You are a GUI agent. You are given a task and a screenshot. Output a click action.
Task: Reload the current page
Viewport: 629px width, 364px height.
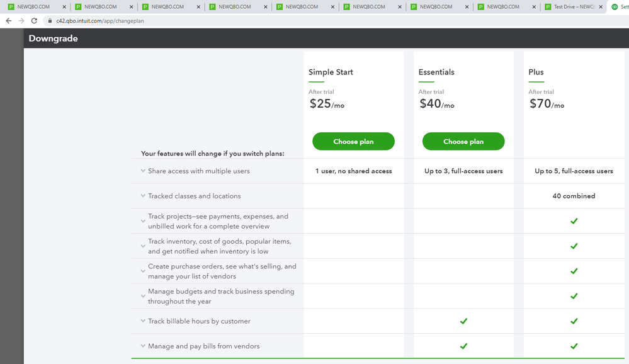coord(34,21)
